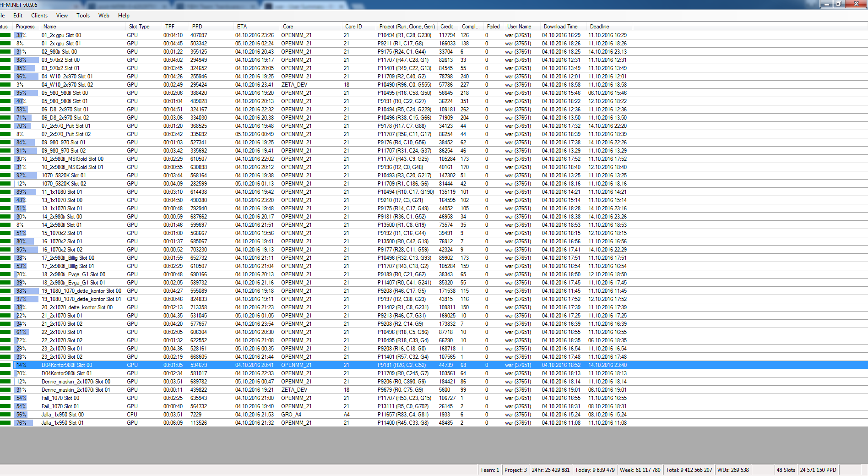Select the row 07_2x970_Pult Slot 02
The height and width of the screenshot is (476, 868).
click(x=434, y=134)
